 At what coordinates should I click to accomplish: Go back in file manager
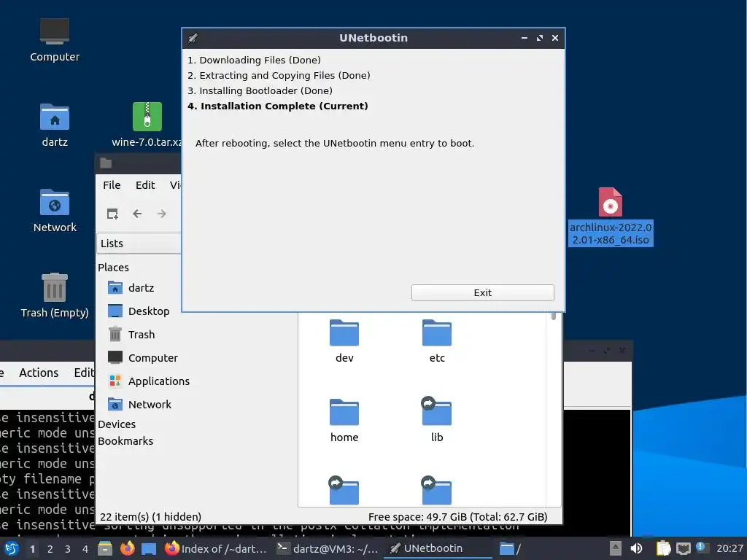(x=137, y=214)
